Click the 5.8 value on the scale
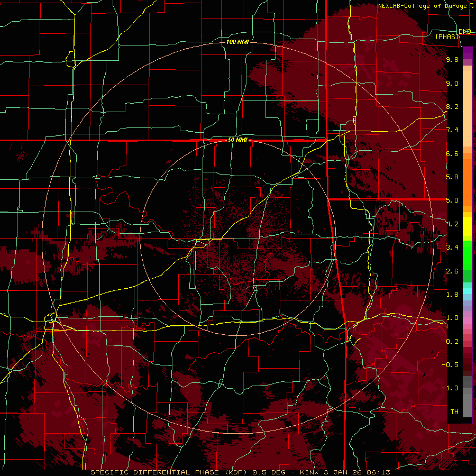 pos(452,177)
